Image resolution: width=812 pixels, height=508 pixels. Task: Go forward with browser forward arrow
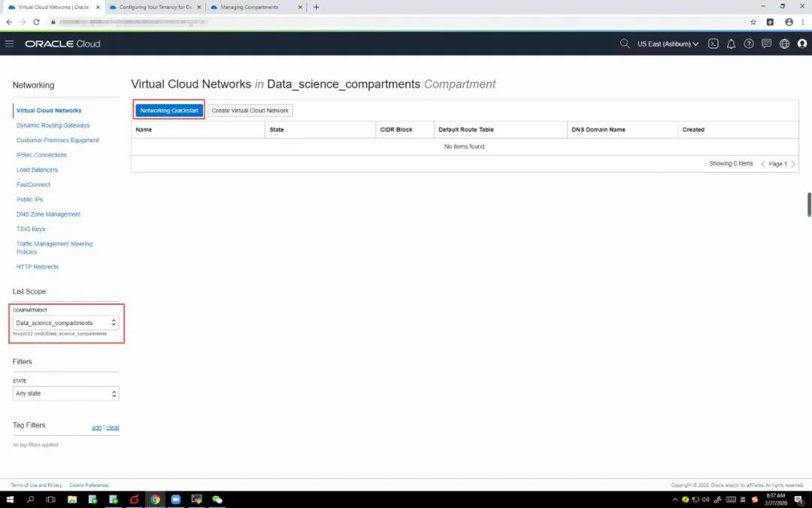[23, 22]
